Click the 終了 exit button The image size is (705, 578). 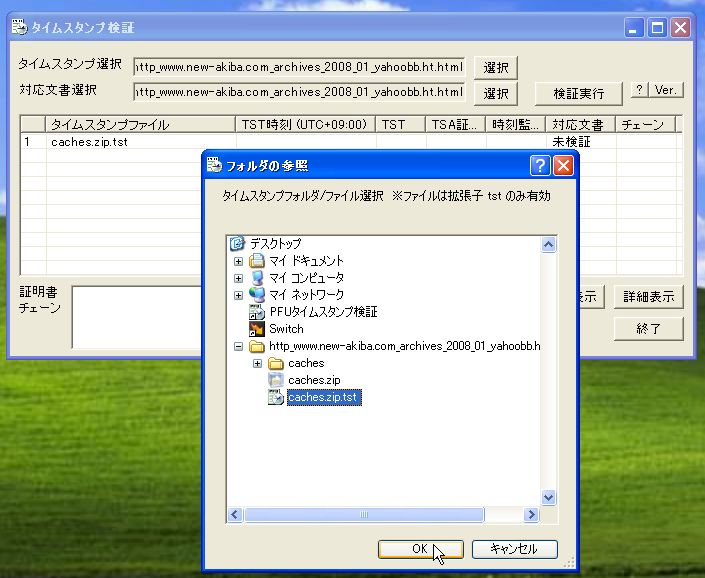point(648,329)
